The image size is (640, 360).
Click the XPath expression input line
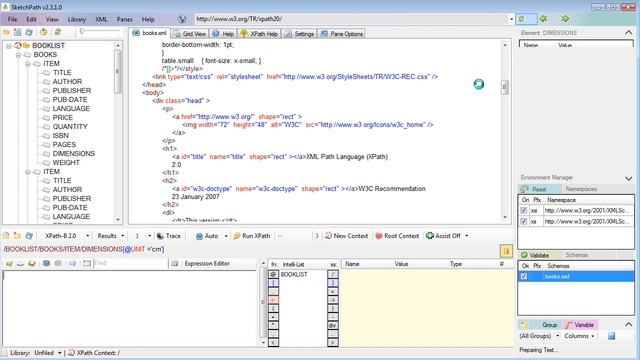(x=251, y=249)
